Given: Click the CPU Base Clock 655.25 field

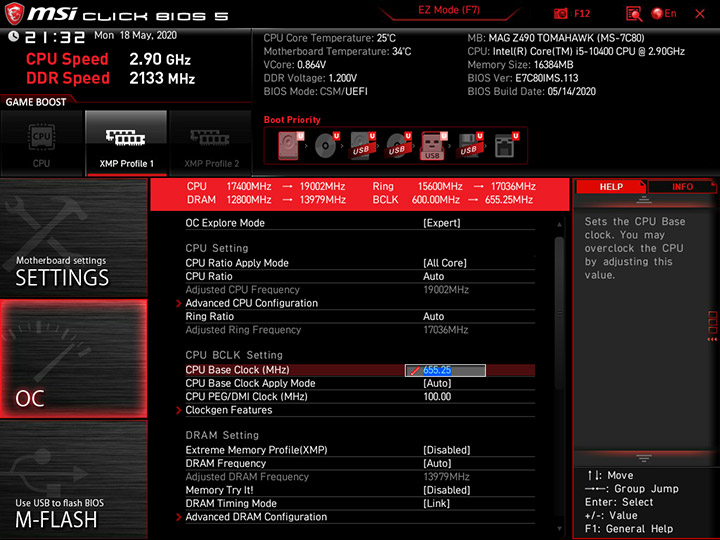Looking at the screenshot, I should 445,370.
